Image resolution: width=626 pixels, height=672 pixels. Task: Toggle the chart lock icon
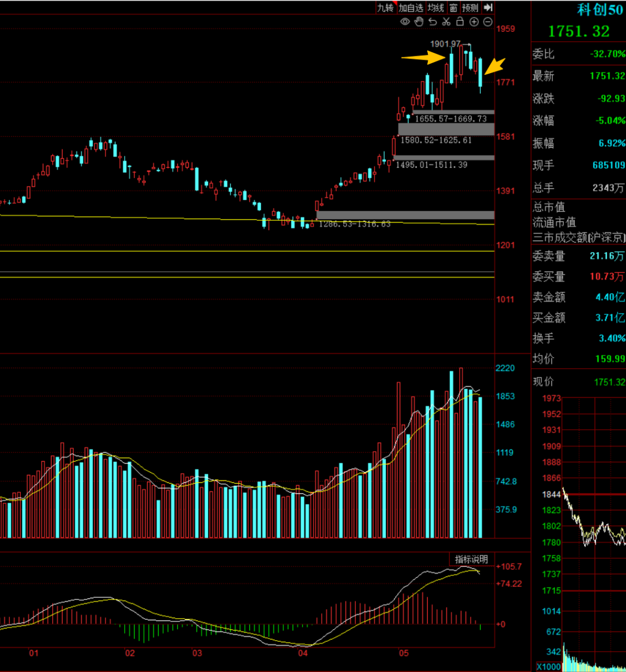pyautogui.click(x=460, y=22)
